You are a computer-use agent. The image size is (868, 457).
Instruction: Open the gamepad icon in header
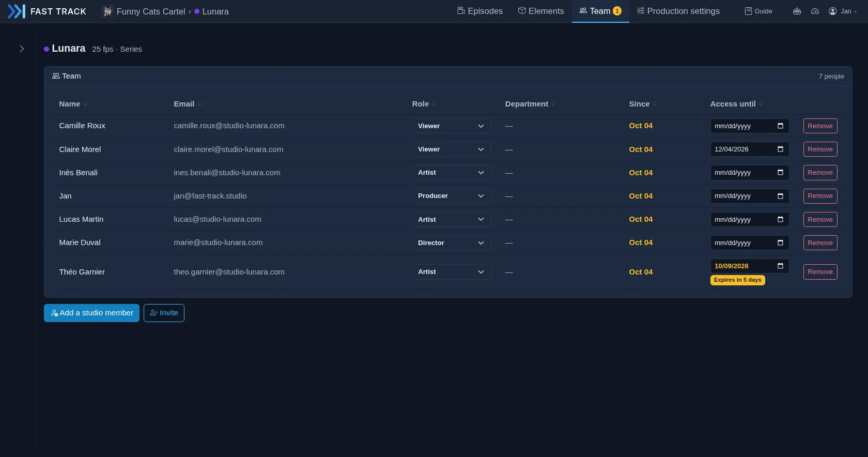click(x=815, y=11)
